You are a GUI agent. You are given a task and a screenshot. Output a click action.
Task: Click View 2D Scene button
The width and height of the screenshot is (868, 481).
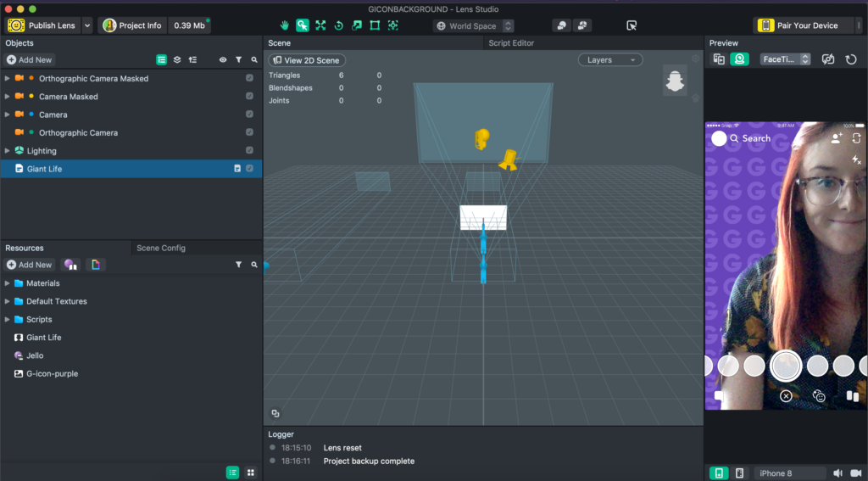pos(307,60)
